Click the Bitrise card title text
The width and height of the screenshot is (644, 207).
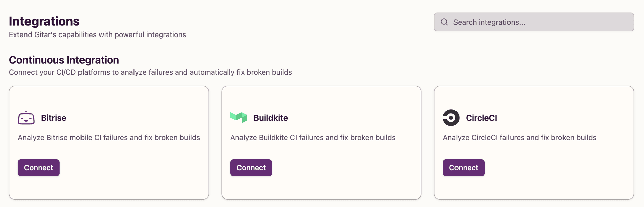[x=54, y=118]
